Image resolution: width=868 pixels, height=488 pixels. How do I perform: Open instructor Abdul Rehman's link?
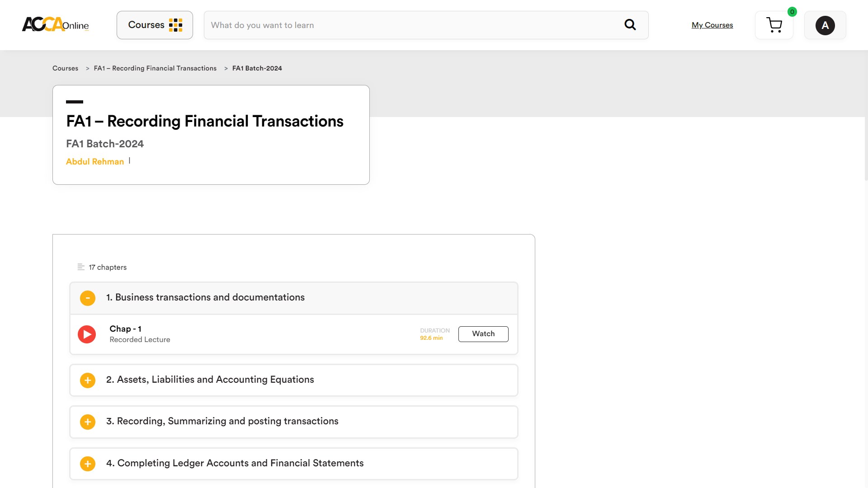pos(95,162)
